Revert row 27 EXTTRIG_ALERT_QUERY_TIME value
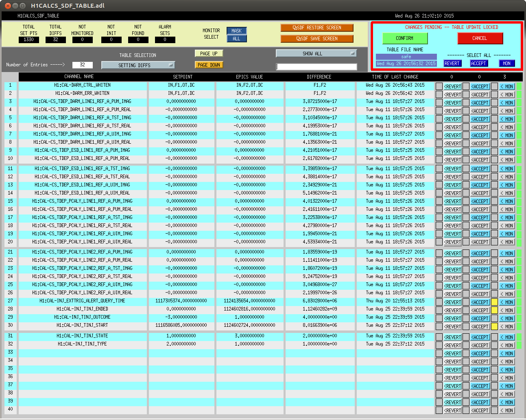The width and height of the screenshot is (526, 420). (x=452, y=302)
